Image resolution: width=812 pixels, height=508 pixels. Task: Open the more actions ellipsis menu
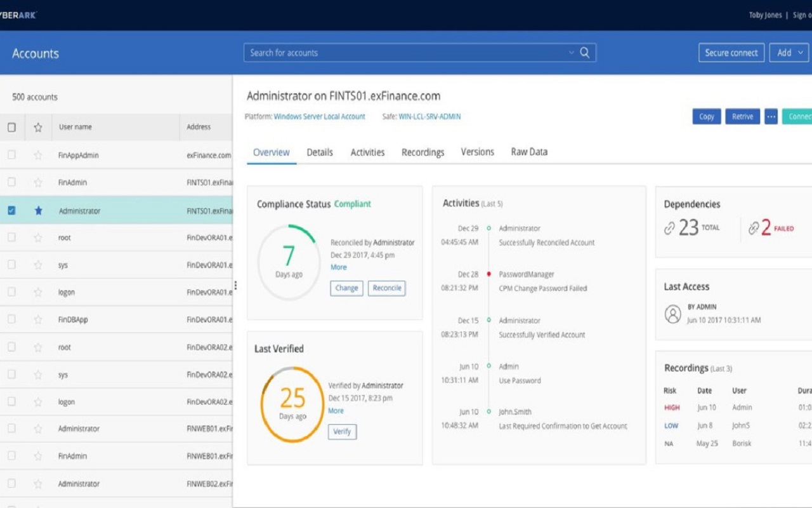771,116
